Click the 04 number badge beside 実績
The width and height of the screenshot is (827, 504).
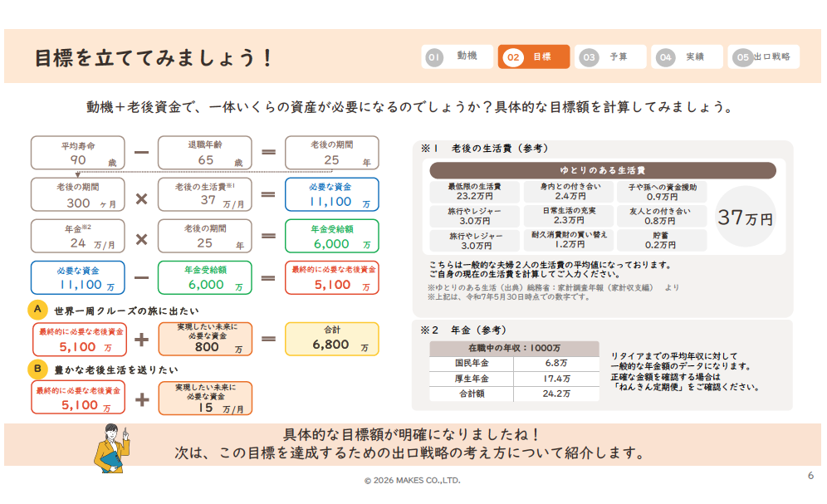665,57
